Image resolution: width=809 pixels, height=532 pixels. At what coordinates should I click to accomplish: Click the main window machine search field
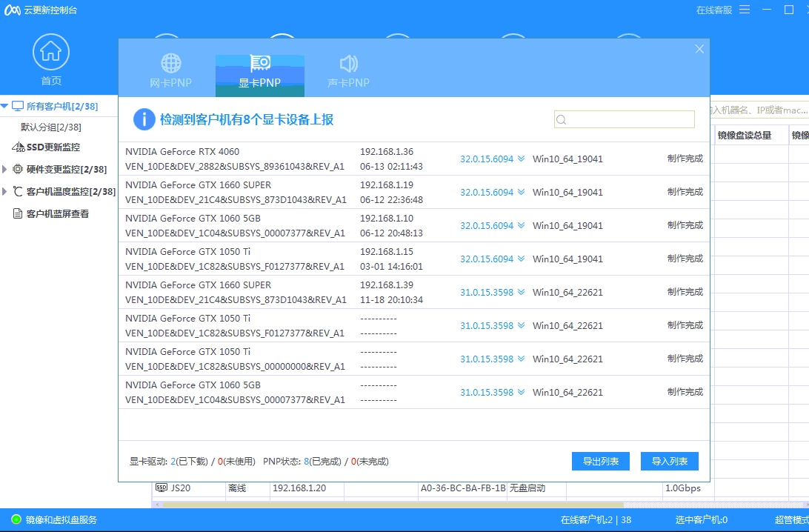[x=759, y=110]
